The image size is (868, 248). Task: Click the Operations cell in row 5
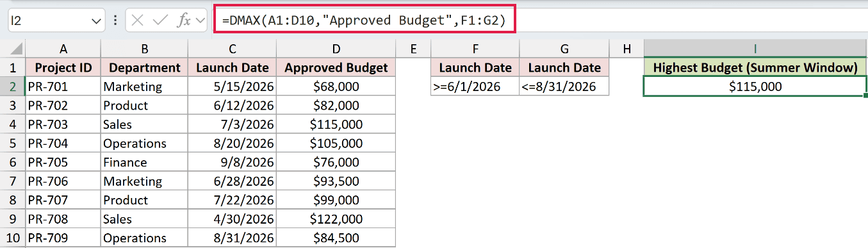(x=144, y=143)
